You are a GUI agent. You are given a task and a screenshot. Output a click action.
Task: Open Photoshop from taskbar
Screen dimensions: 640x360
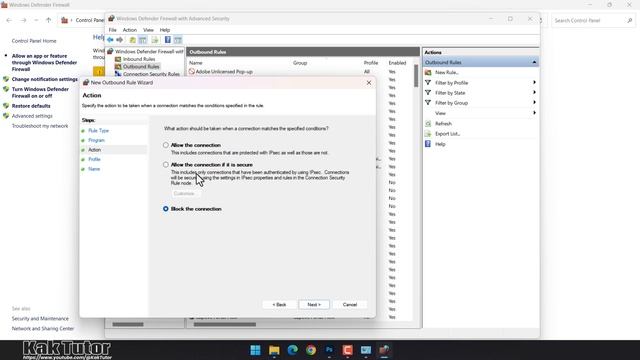point(329,350)
